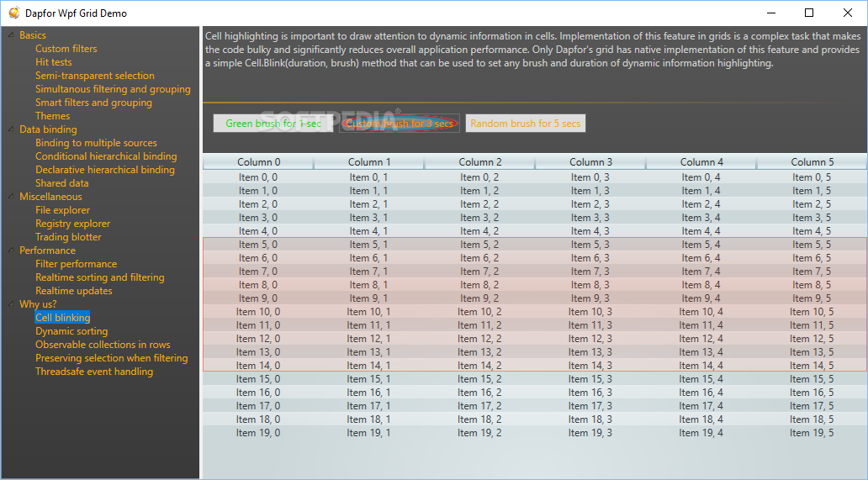The height and width of the screenshot is (480, 868).
Task: Click Custom brush for 3 secs button
Action: click(400, 124)
